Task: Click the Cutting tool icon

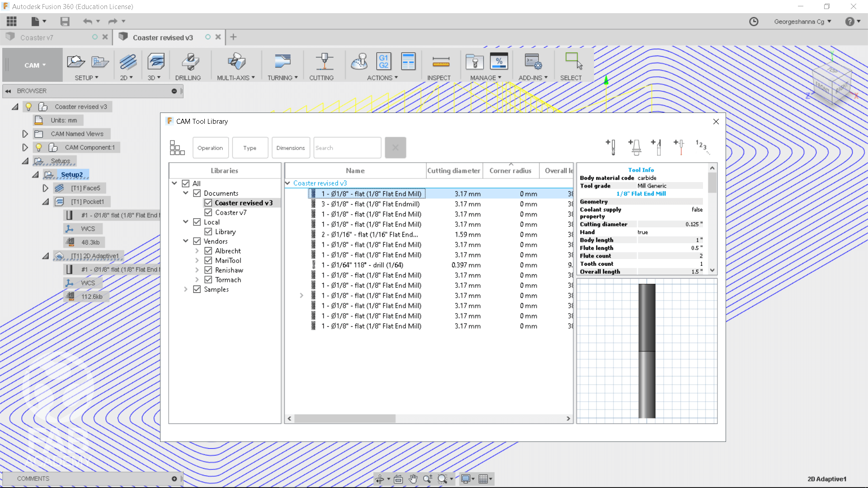Action: coord(324,62)
